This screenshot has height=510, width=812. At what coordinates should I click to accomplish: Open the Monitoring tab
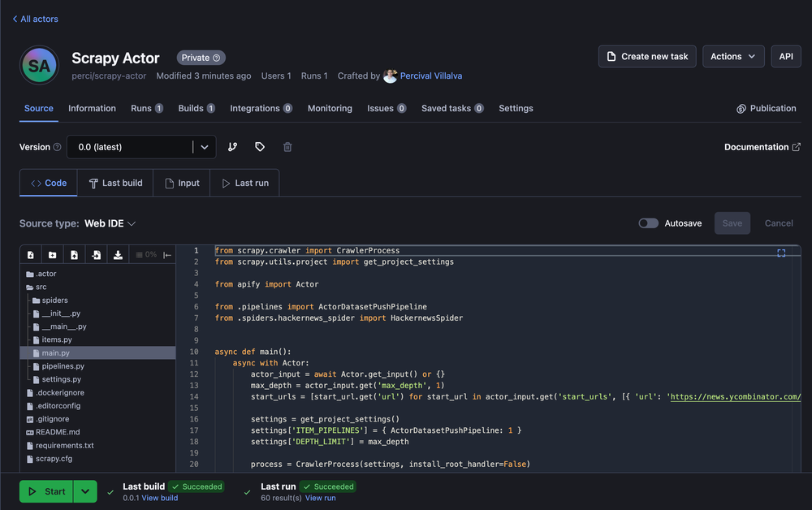click(330, 108)
